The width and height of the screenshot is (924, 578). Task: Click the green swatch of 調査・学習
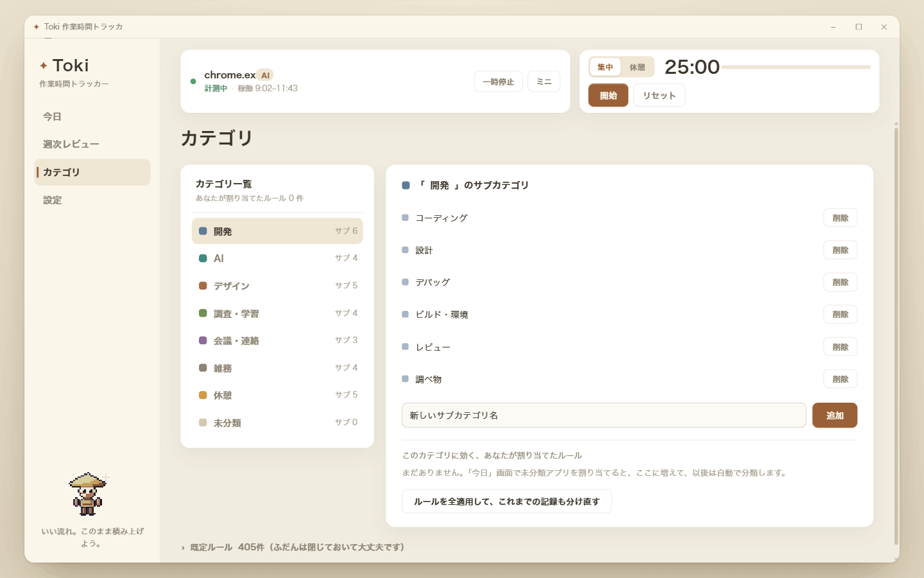coord(203,313)
